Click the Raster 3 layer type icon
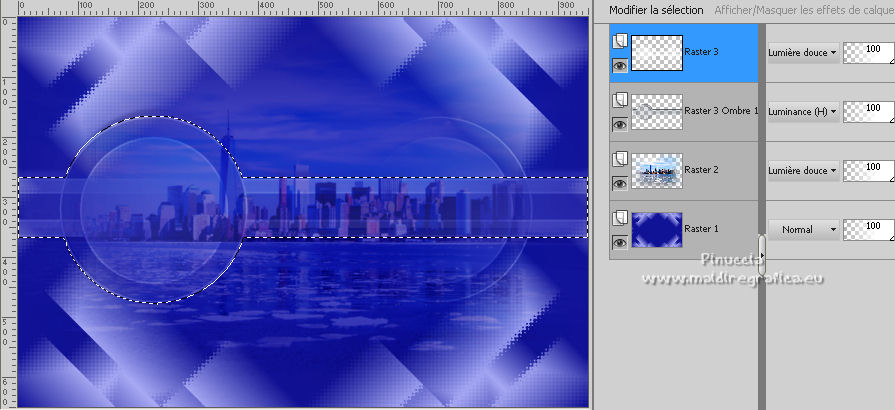 [620, 41]
